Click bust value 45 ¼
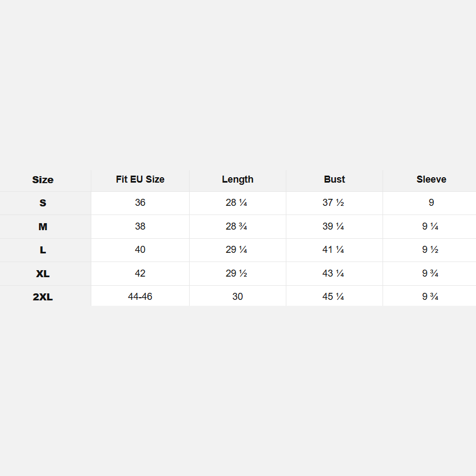Image resolution: width=476 pixels, height=476 pixels. click(333, 296)
